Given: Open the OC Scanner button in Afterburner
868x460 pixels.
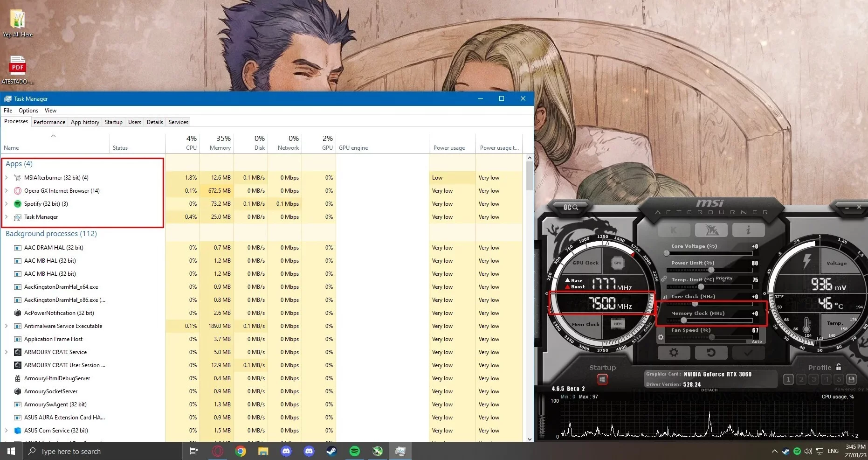Looking at the screenshot, I should [x=571, y=207].
